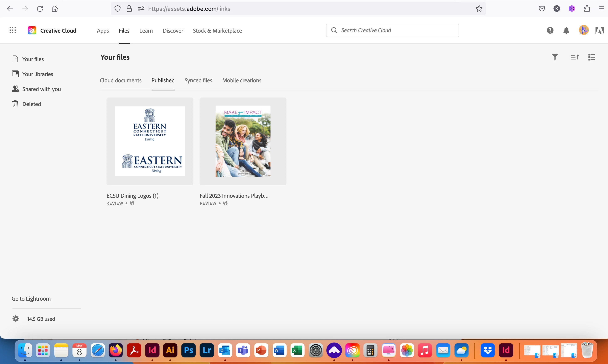This screenshot has height=364, width=608.
Task: Open the Mobile creations tab
Action: tap(242, 80)
